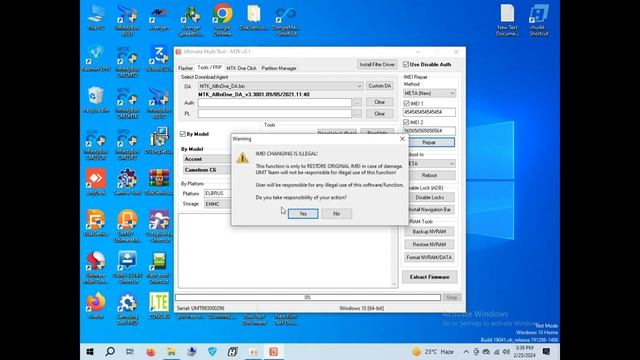Screen dimensions: 640x360
Task: Decline the warning by clicking No
Action: click(336, 213)
